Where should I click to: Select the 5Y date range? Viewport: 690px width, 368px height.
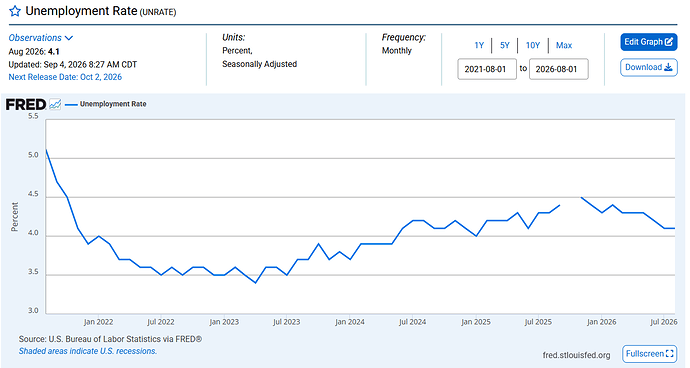coord(505,45)
